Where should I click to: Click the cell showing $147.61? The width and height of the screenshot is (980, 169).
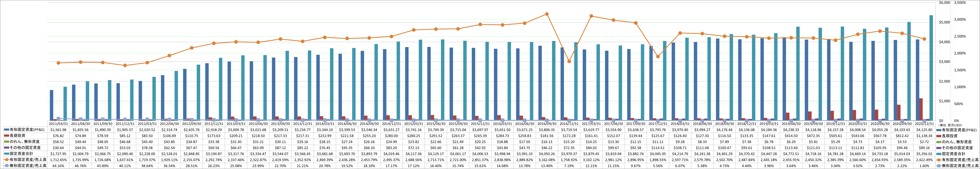(x=769, y=135)
